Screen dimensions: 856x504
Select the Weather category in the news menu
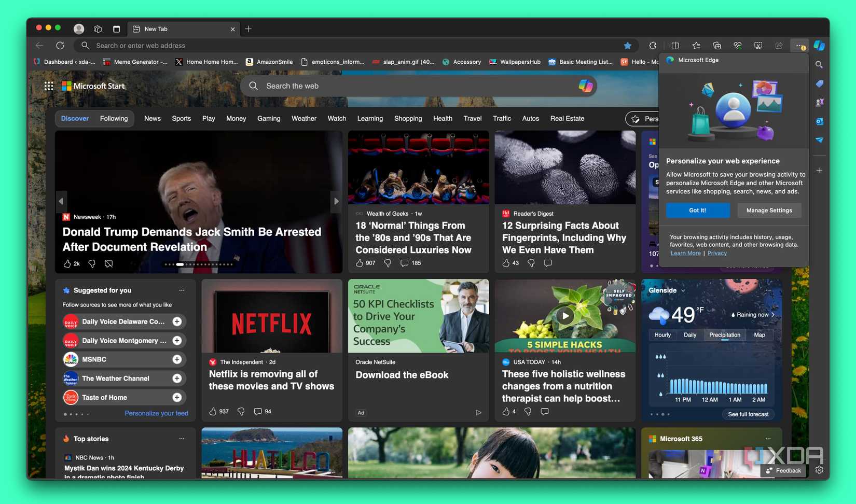pyautogui.click(x=303, y=118)
